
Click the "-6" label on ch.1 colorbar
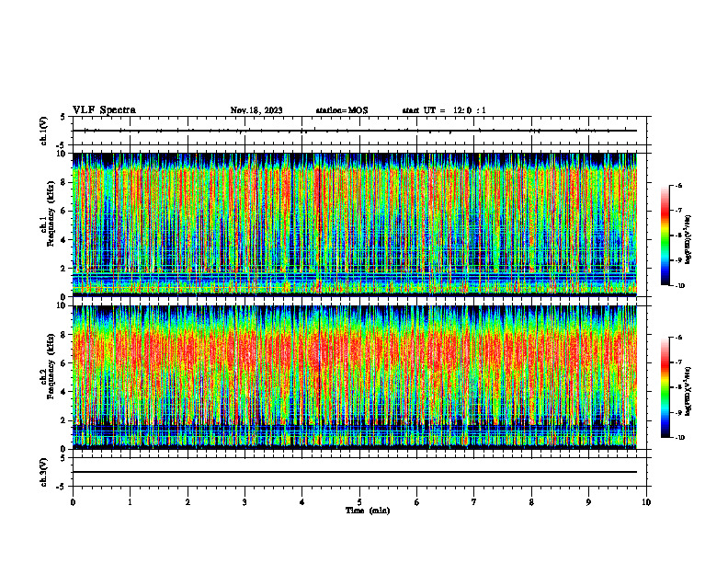[x=678, y=185]
